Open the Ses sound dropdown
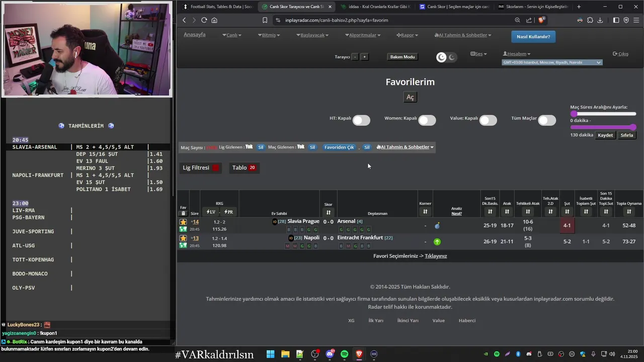 point(478,54)
